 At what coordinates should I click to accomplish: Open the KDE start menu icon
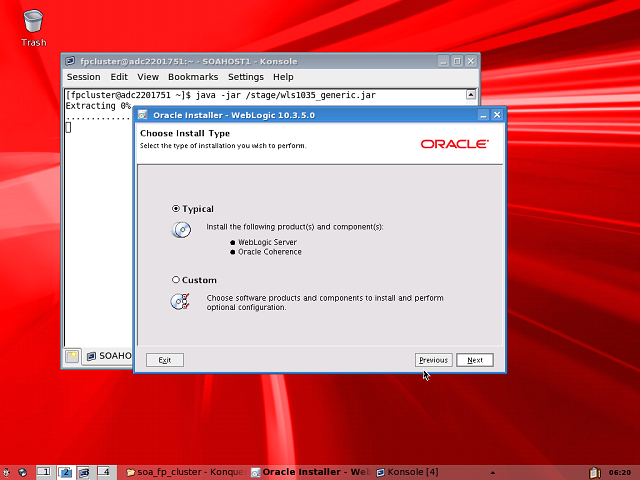pyautogui.click(x=6, y=472)
